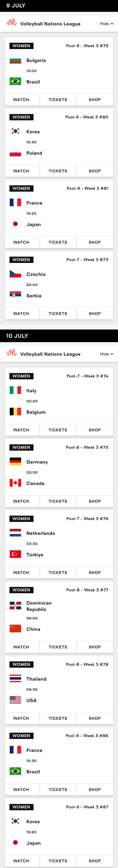The height and width of the screenshot is (868, 118).
Task: Collapse the 9 July Volleyball Nations League section
Action: coord(107,24)
